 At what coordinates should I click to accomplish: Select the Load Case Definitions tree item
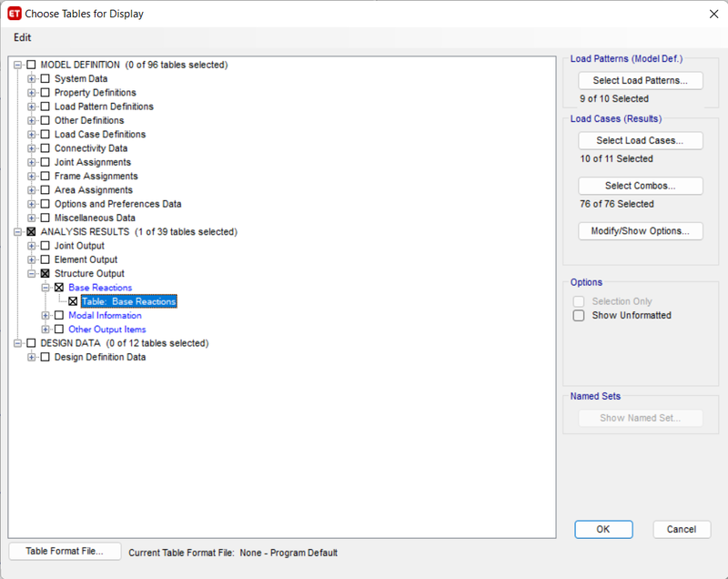(x=100, y=134)
